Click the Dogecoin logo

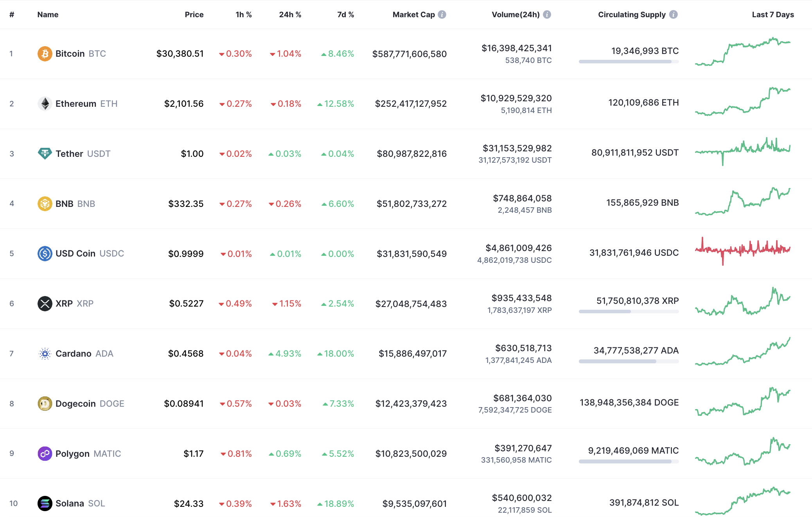45,403
